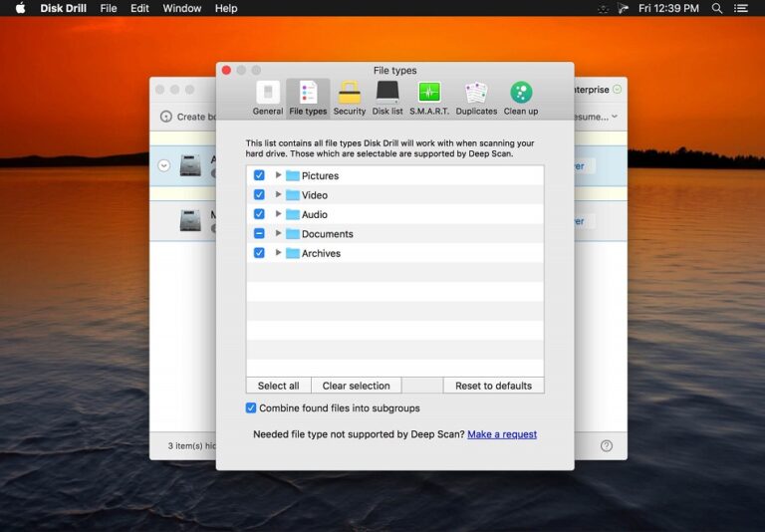This screenshot has height=532, width=765.
Task: Open the Window menu
Action: (182, 8)
